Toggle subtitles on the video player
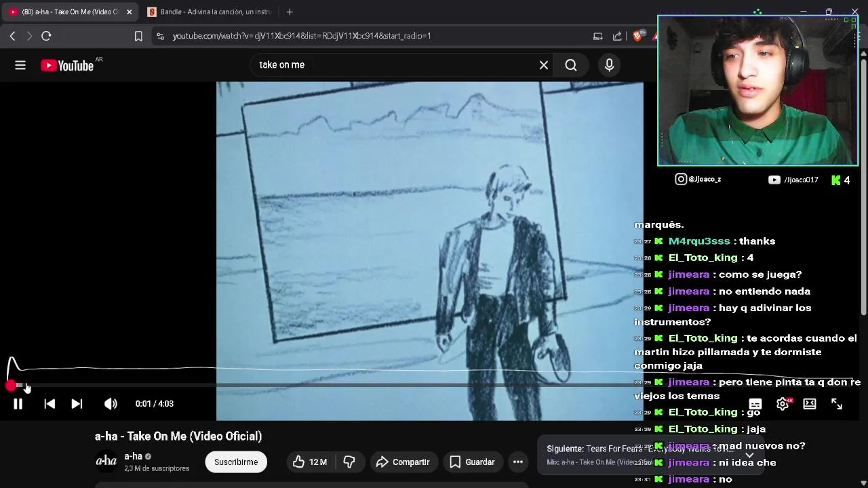This screenshot has width=868, height=488. point(755,404)
